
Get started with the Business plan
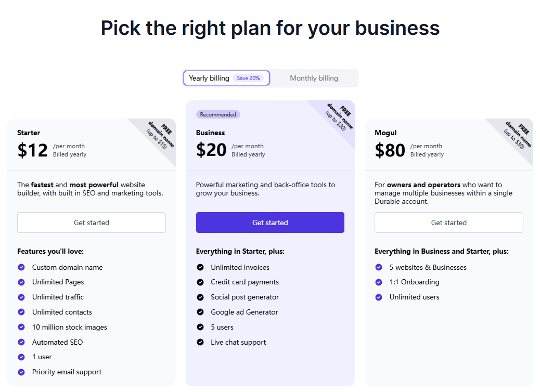[270, 223]
